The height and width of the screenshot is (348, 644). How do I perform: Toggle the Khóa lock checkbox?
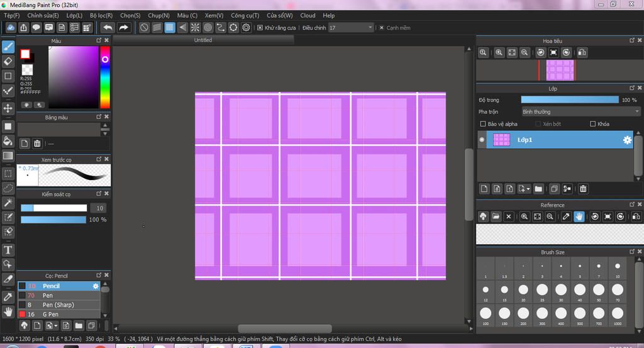pos(592,124)
